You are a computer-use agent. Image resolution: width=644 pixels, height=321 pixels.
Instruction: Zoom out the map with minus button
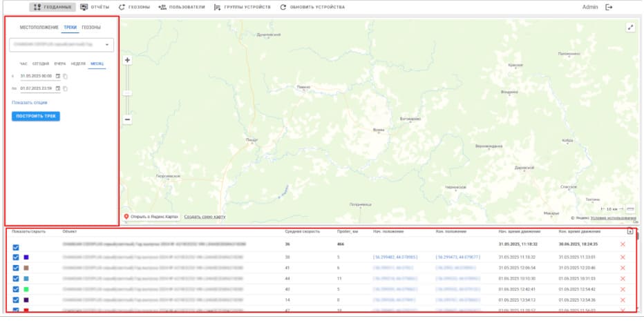[x=127, y=119]
